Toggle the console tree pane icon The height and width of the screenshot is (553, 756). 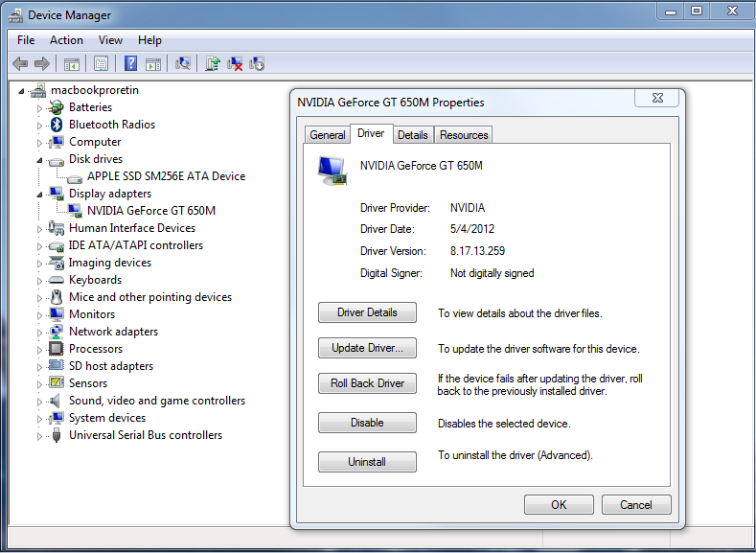(x=72, y=63)
